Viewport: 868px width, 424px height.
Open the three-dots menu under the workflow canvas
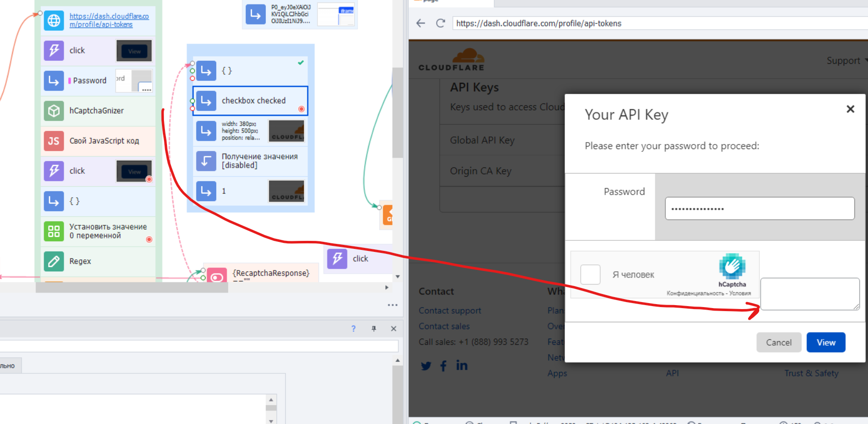393,305
